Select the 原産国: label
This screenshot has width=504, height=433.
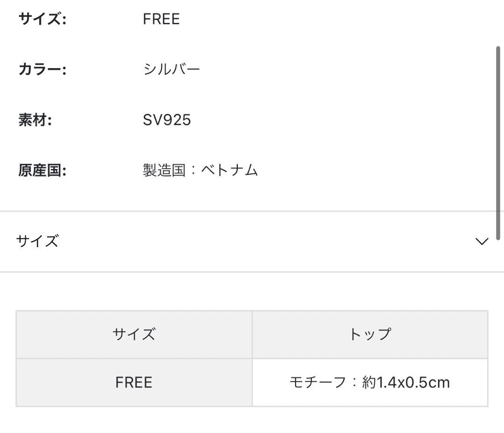click(x=42, y=170)
